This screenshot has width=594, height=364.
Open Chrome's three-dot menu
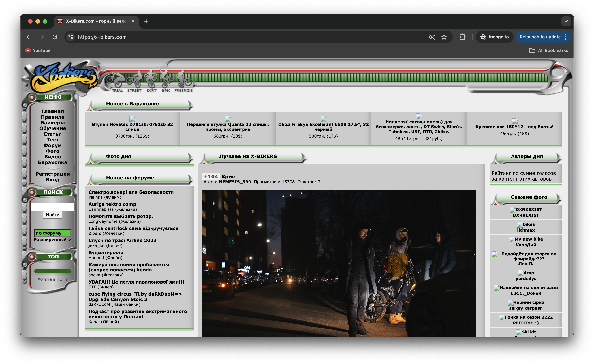565,37
